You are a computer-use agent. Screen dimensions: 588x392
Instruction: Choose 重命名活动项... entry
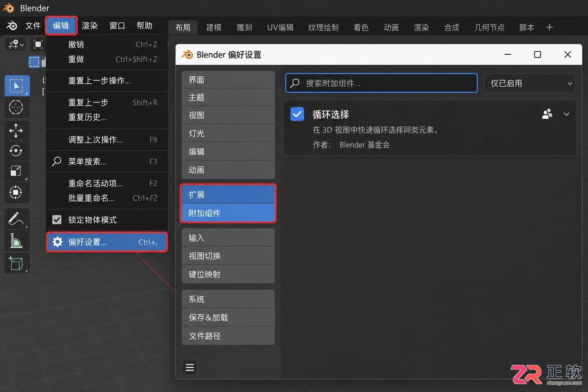click(107, 183)
